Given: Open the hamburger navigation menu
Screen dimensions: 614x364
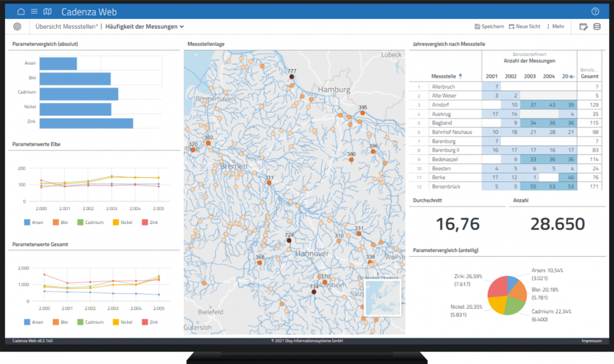Looking at the screenshot, I should pos(34,11).
